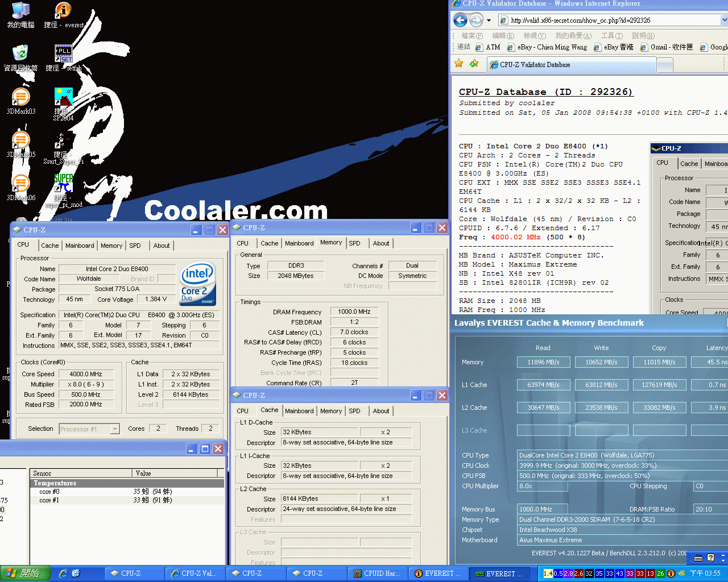Click the taskbar clock 下午 03:55
The image size is (728, 582).
[x=705, y=573]
